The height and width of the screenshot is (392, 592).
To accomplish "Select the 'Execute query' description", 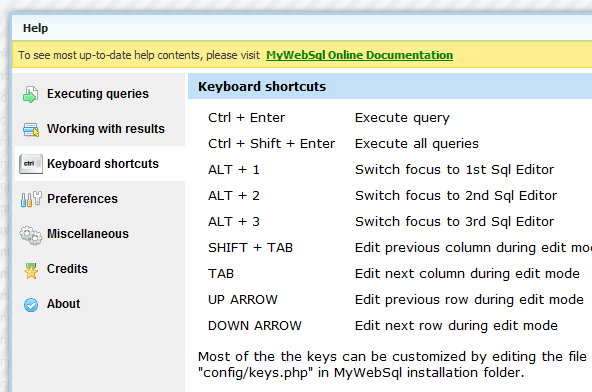I will 402,118.
